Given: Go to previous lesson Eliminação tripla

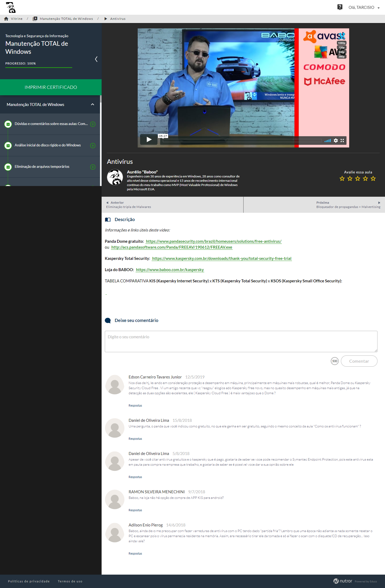Looking at the screenshot, I should tap(129, 205).
